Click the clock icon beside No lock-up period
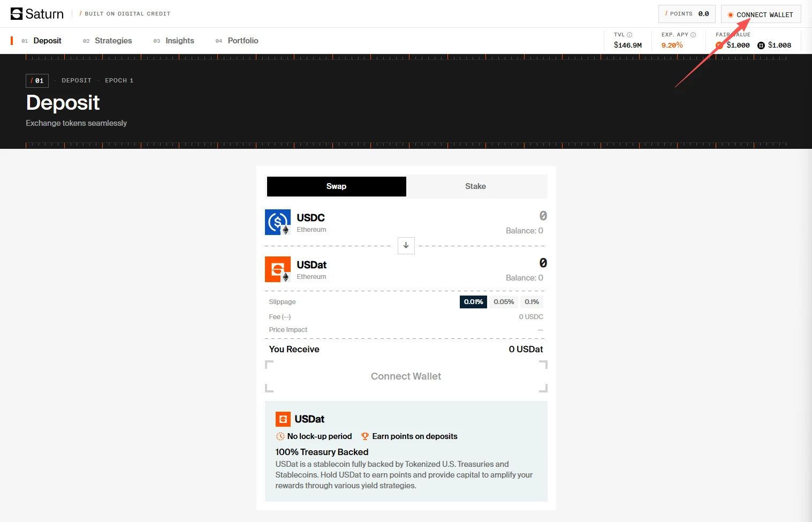The height and width of the screenshot is (522, 812). click(280, 436)
